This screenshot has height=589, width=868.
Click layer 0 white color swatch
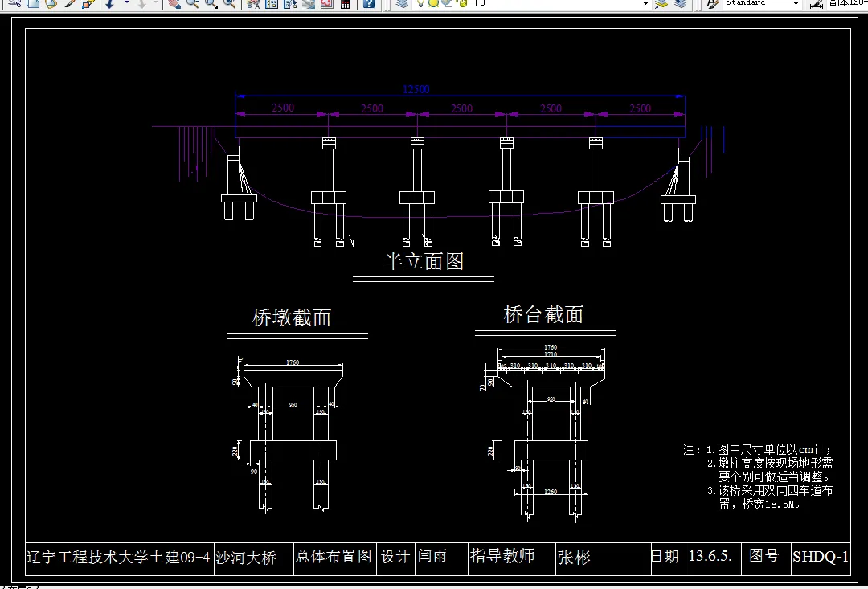[473, 3]
